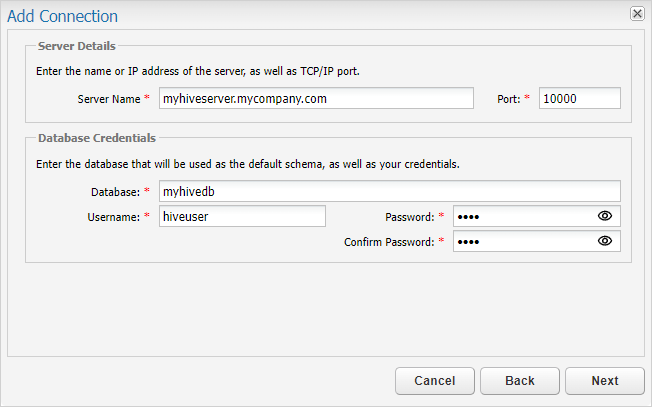
Task: Reveal the Confirm Password characters
Action: click(605, 241)
